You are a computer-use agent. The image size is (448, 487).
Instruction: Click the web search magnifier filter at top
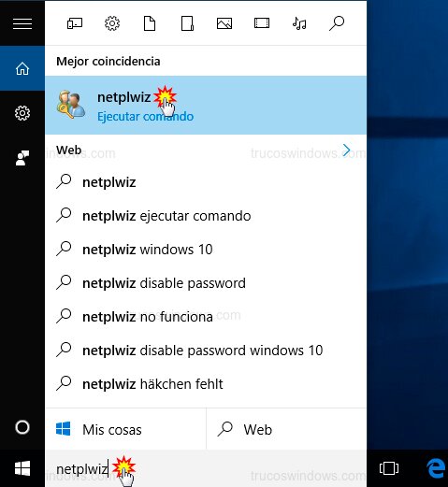[x=337, y=23]
